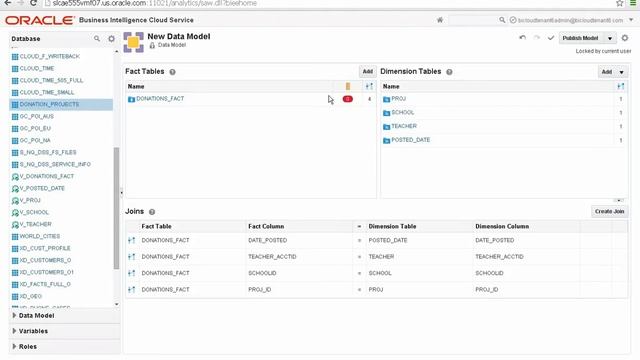Select V_TEACHER view in Database list
Screen dimensions: 640x360
pyautogui.click(x=36, y=224)
